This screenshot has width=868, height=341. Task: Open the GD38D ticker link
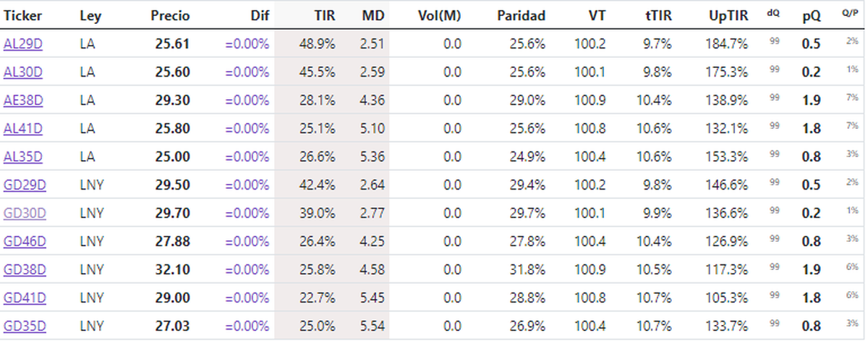[x=25, y=269]
